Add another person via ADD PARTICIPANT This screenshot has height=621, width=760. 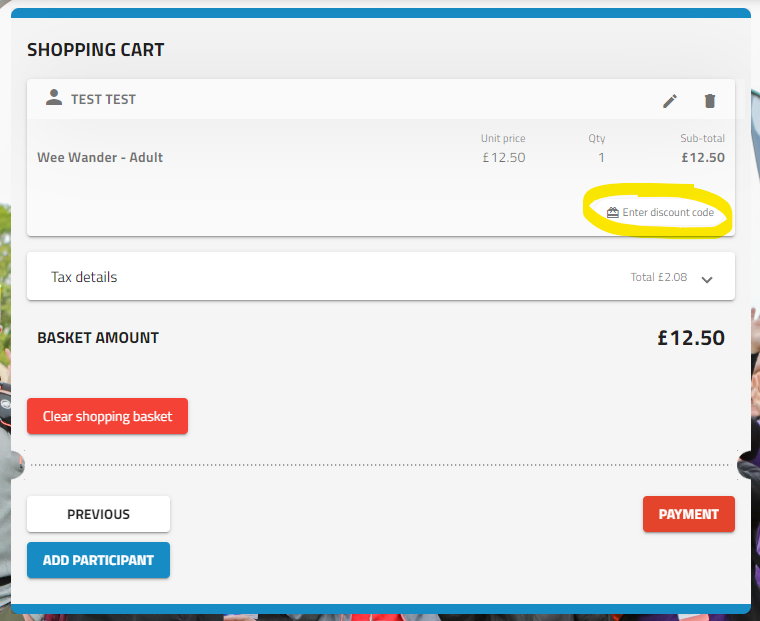(x=98, y=560)
